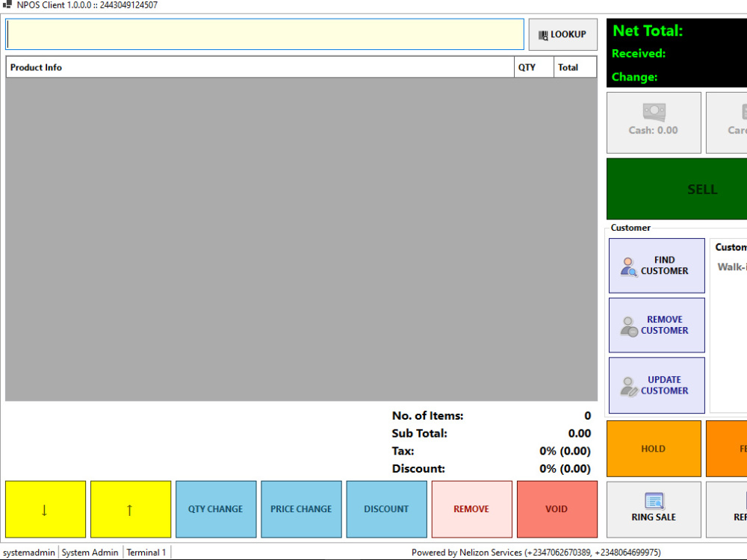This screenshot has height=560, width=747.
Task: Click the Card payment button
Action: [727, 123]
